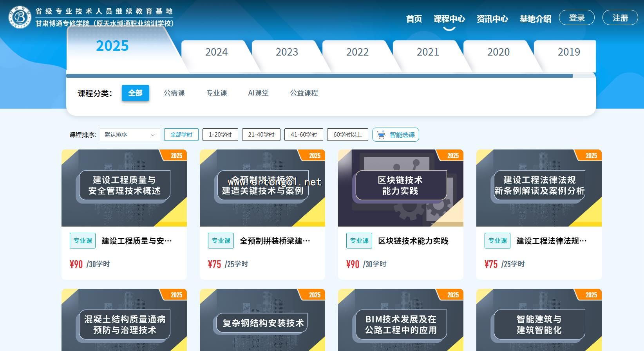Switch to the 2024 year tab
This screenshot has width=644, height=351.
coord(216,52)
